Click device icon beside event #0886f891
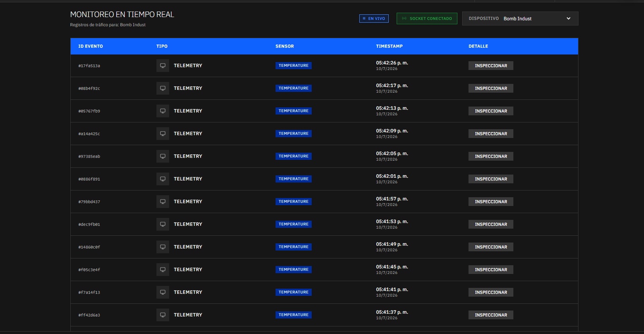Viewport: 644px width, 334px height. 163,179
